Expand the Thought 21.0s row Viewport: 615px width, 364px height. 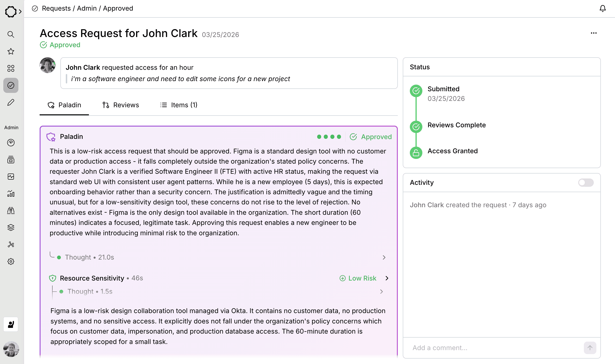pos(384,257)
